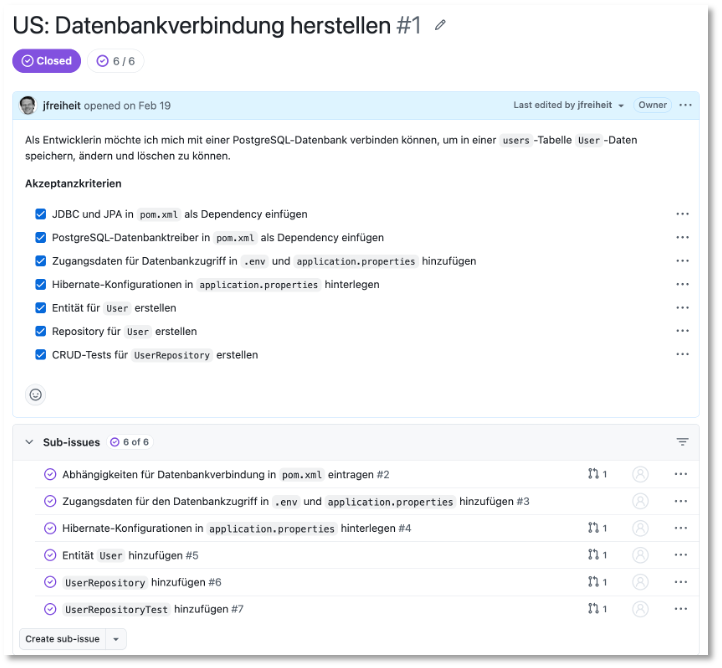722x668 pixels.
Task: Click the pull request icon for sub-issue #7
Action: coord(594,609)
